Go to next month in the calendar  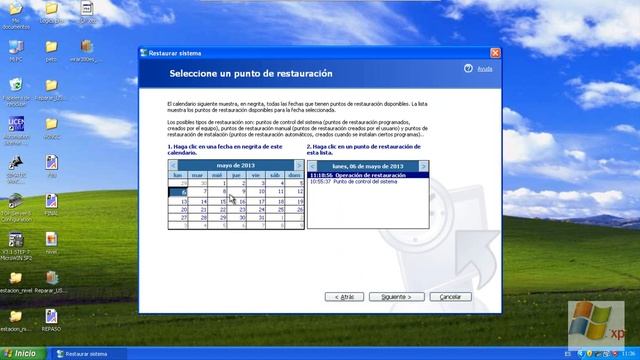(299, 165)
